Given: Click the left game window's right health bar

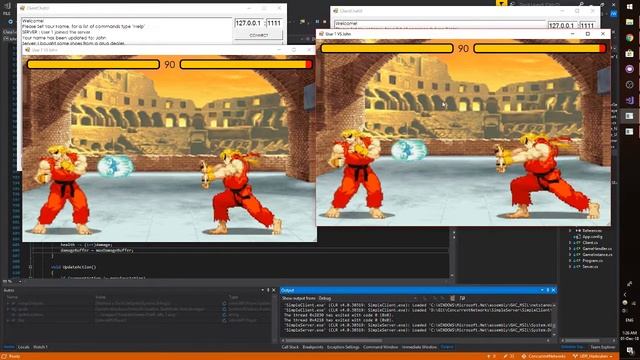Looking at the screenshot, I should coord(246,64).
